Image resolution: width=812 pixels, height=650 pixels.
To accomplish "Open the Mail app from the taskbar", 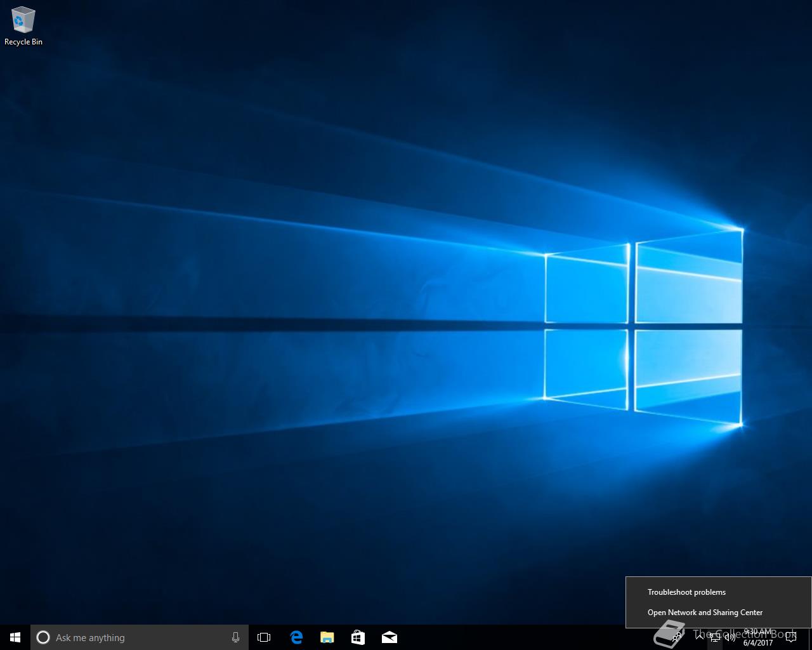I will [390, 637].
